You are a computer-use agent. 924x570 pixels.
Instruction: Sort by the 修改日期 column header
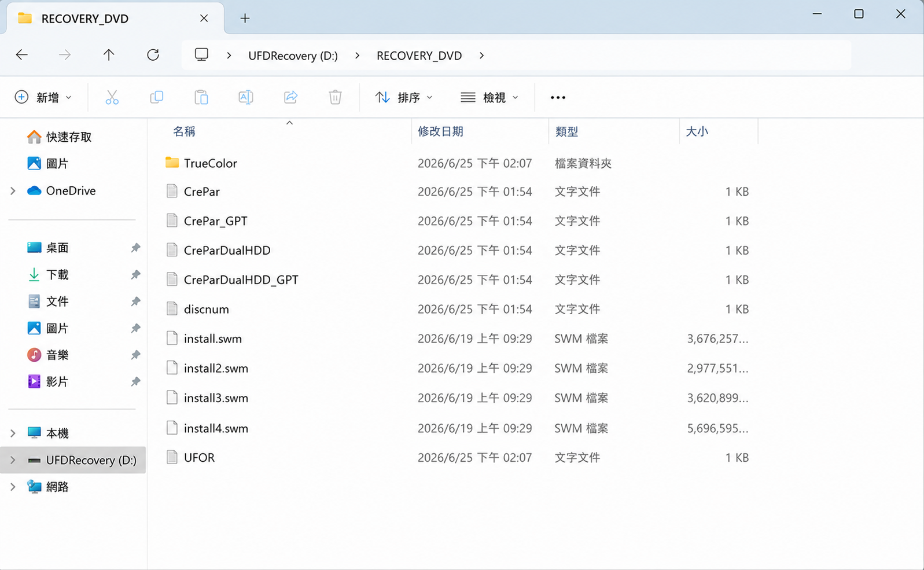click(440, 131)
